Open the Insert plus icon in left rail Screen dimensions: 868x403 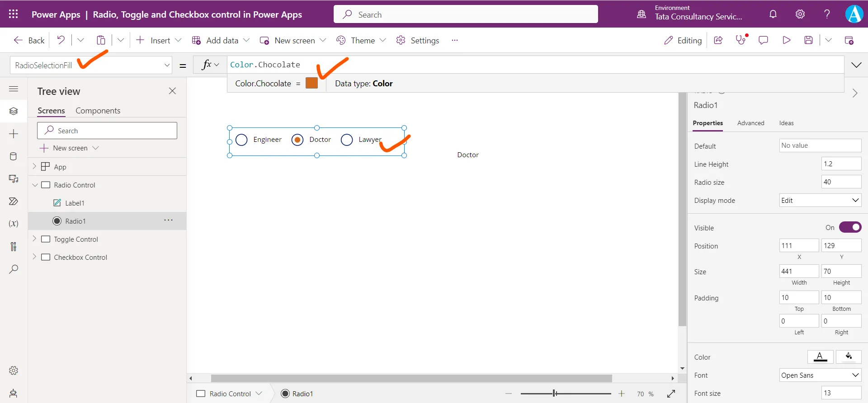[14, 134]
